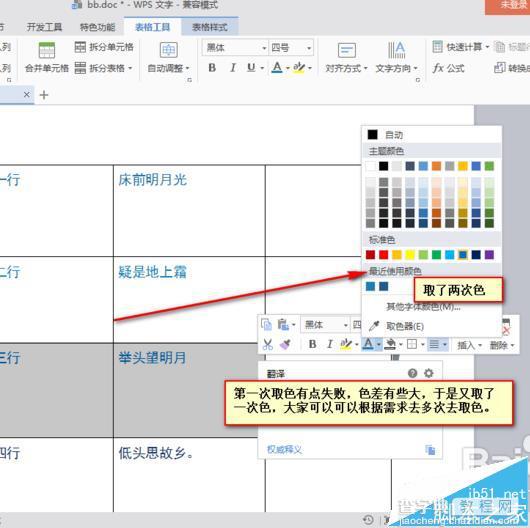Expand the Split Table (拆分表格) dropdown
Viewport: 530px width, 528px height.
[130, 68]
